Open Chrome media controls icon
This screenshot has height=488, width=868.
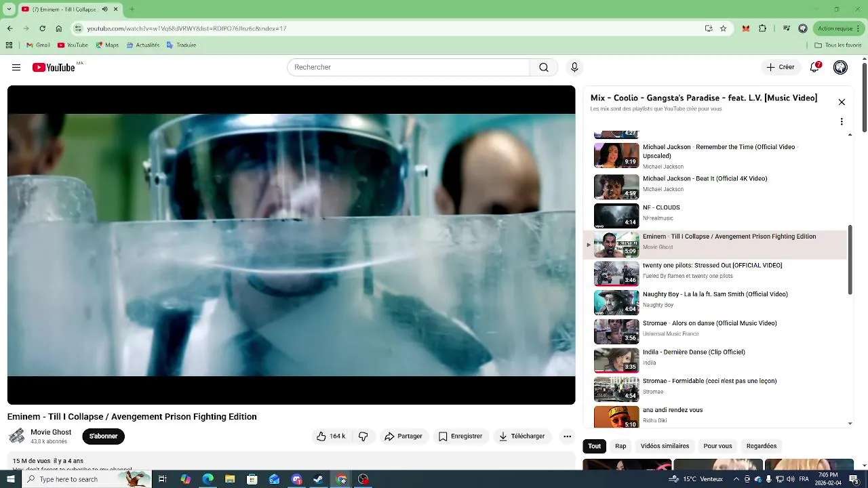[787, 28]
